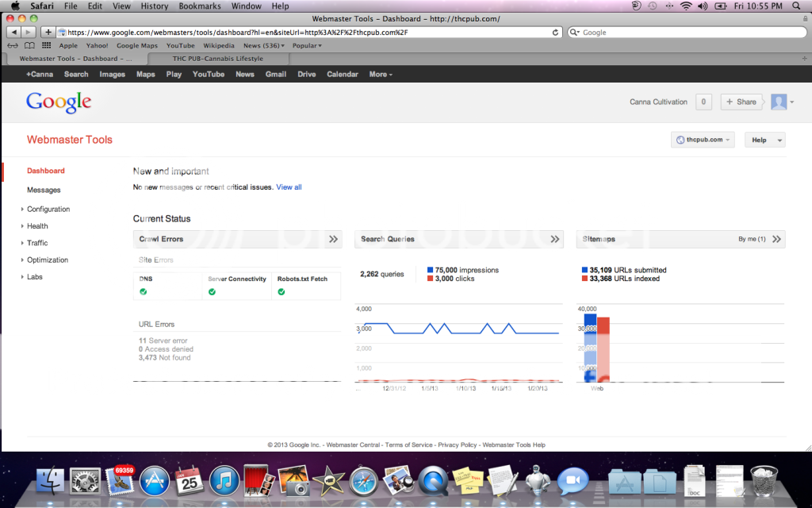
Task: Click the Gmail link in Google bar
Action: coord(275,74)
